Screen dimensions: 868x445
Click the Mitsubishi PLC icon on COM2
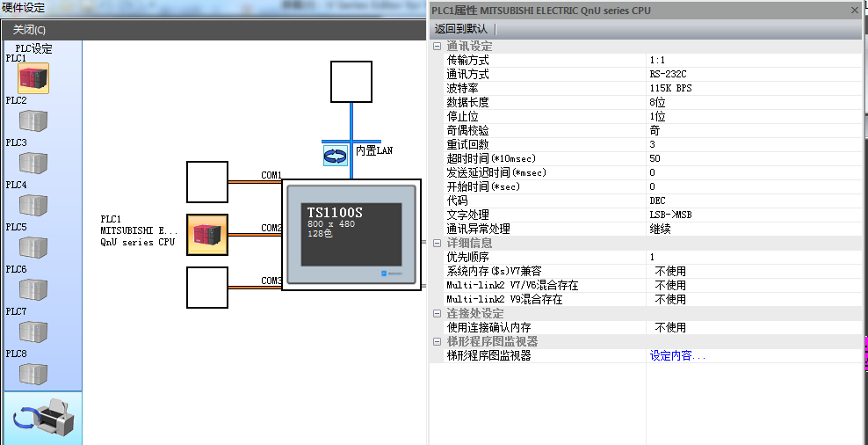tap(207, 235)
